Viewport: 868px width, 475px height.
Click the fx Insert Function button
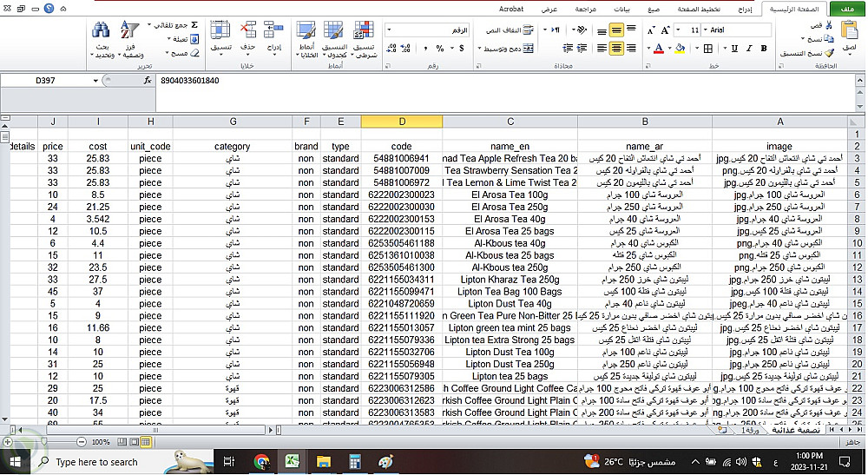(x=148, y=80)
